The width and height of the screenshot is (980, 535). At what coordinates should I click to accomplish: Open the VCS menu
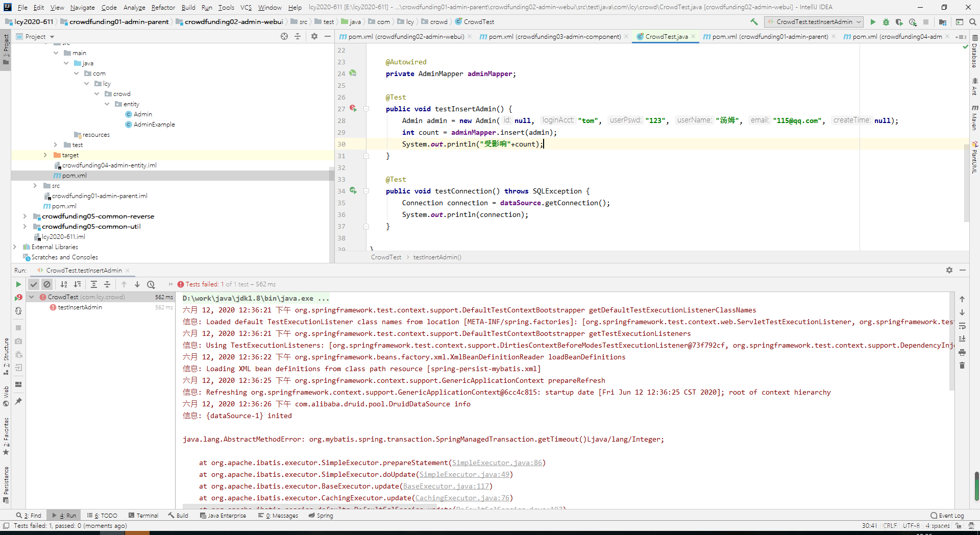coord(246,7)
